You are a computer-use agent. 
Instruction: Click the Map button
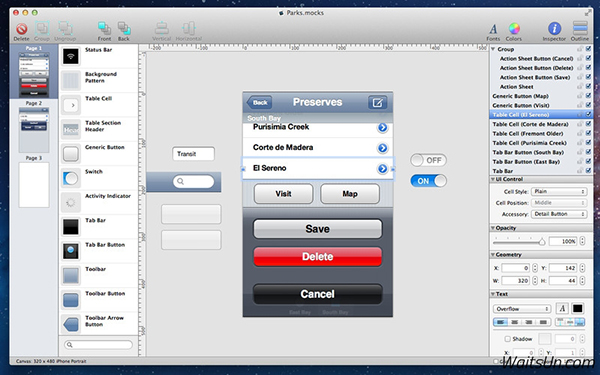tap(350, 194)
